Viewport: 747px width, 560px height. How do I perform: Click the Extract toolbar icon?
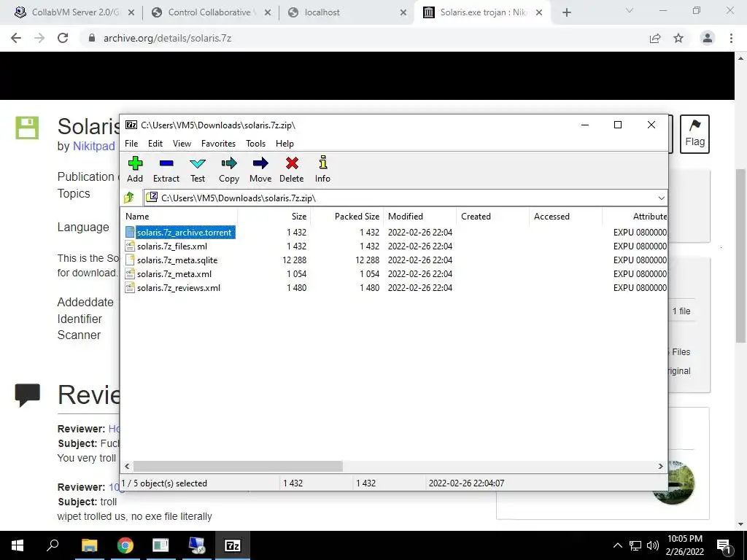pyautogui.click(x=166, y=169)
